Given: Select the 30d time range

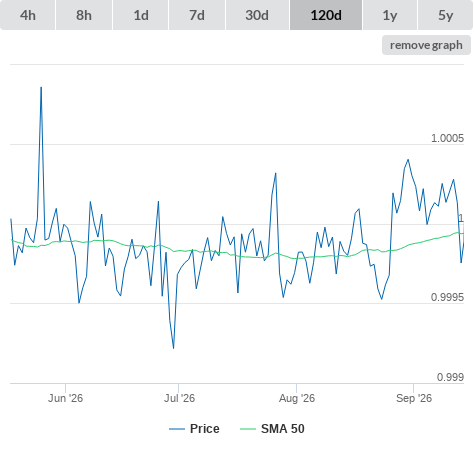Looking at the screenshot, I should coord(257,15).
